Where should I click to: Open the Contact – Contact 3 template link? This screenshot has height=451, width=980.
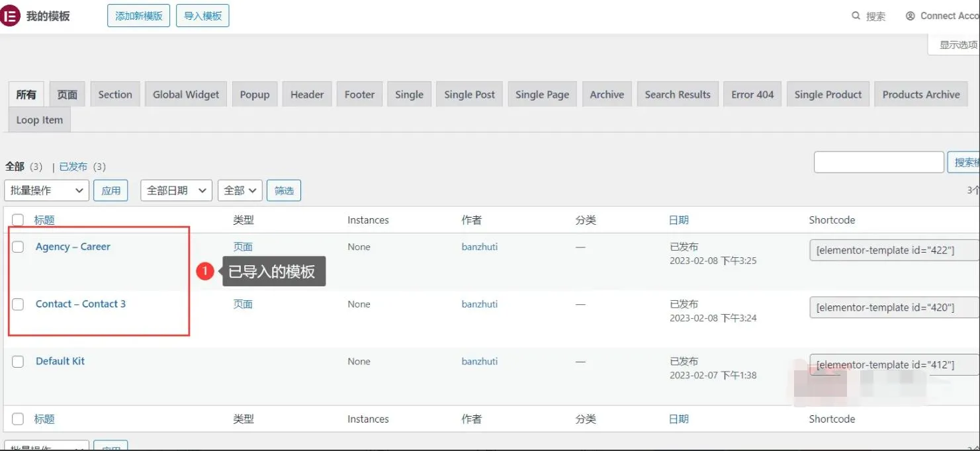(x=81, y=304)
